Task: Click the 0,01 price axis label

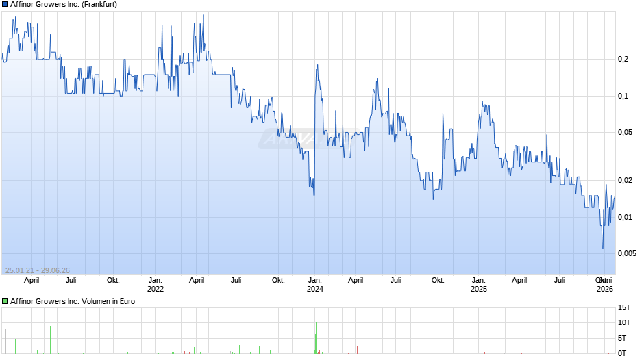Action: click(625, 217)
